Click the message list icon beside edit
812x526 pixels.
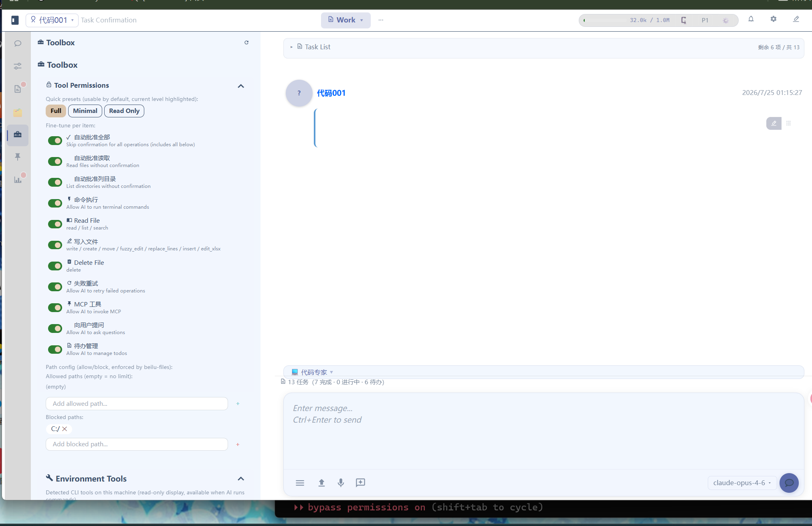pyautogui.click(x=788, y=123)
